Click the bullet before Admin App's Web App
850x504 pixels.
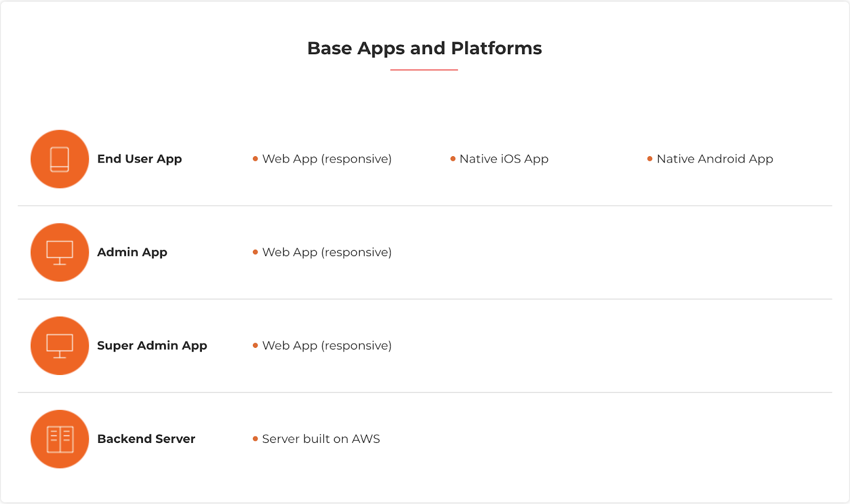(256, 252)
